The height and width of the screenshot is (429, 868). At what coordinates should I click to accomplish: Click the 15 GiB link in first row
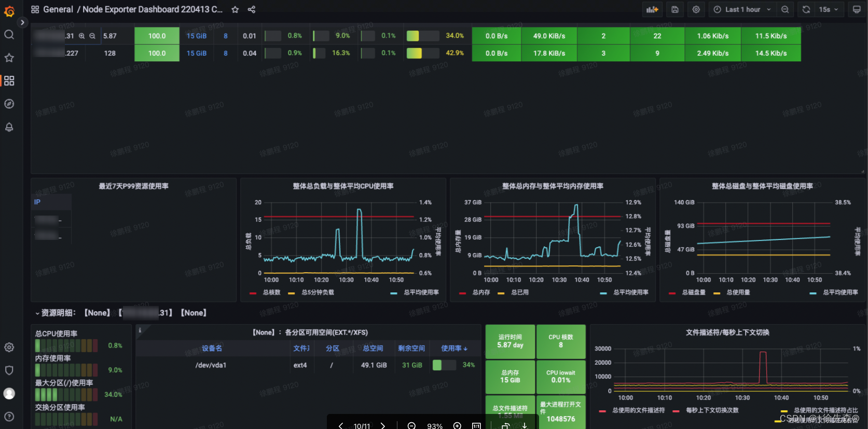pos(197,36)
